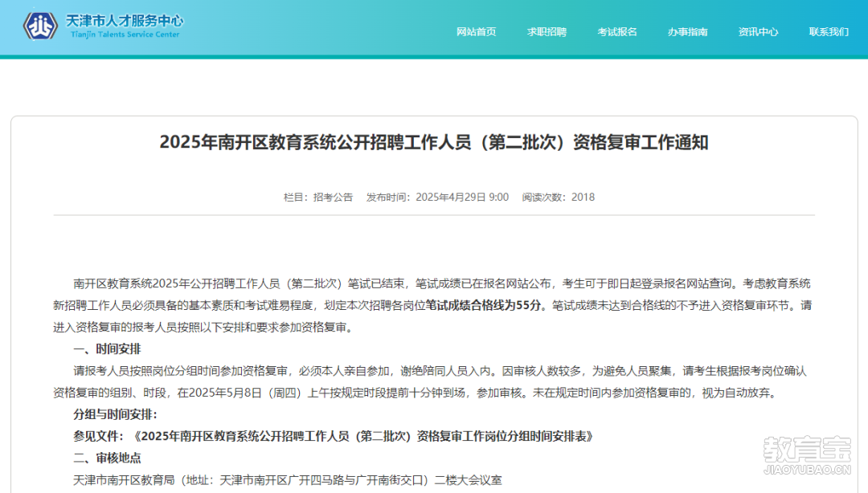Open the 网站首页 menu item
Screen dimensions: 868x493
476,32
